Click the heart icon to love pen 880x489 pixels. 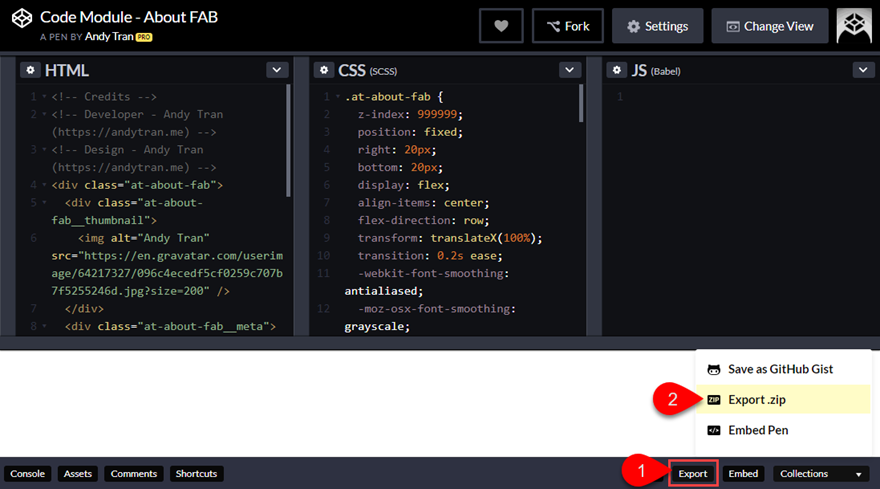tap(501, 26)
